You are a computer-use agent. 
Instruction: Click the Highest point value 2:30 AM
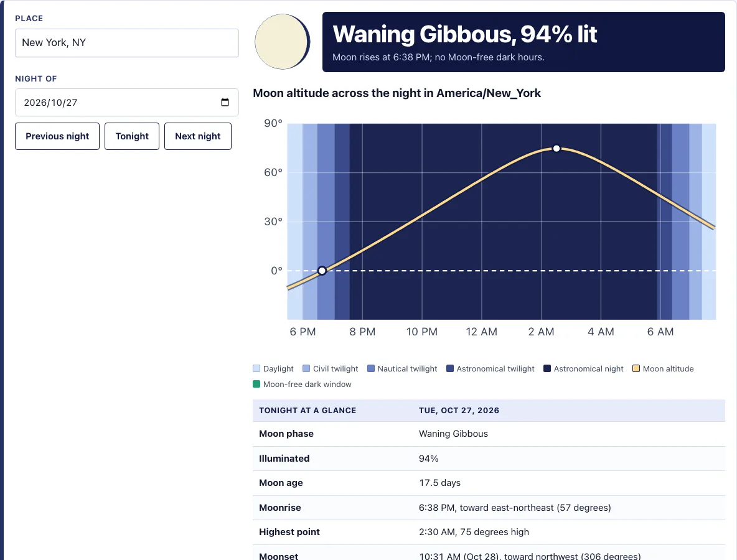click(474, 532)
